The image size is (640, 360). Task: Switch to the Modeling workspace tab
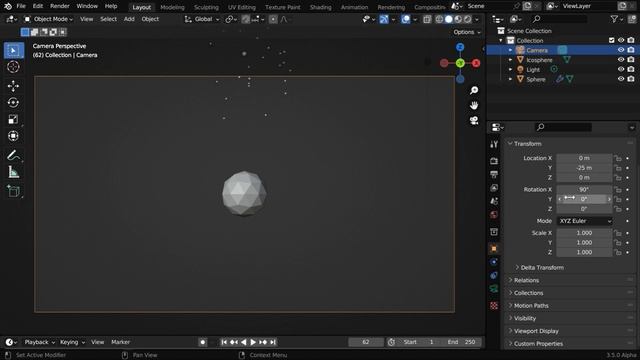(172, 7)
